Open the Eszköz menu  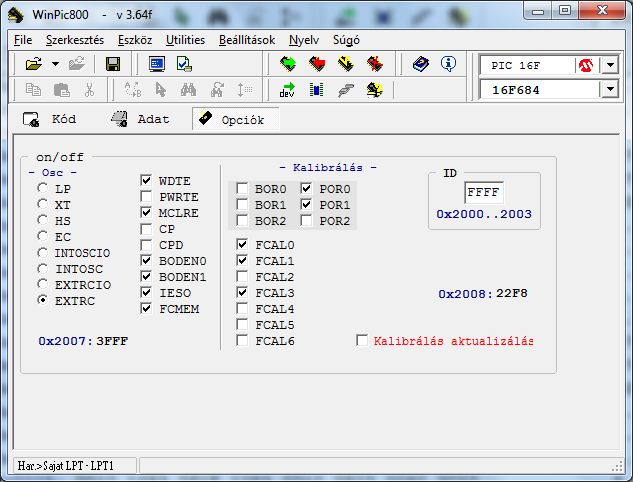tap(135, 40)
